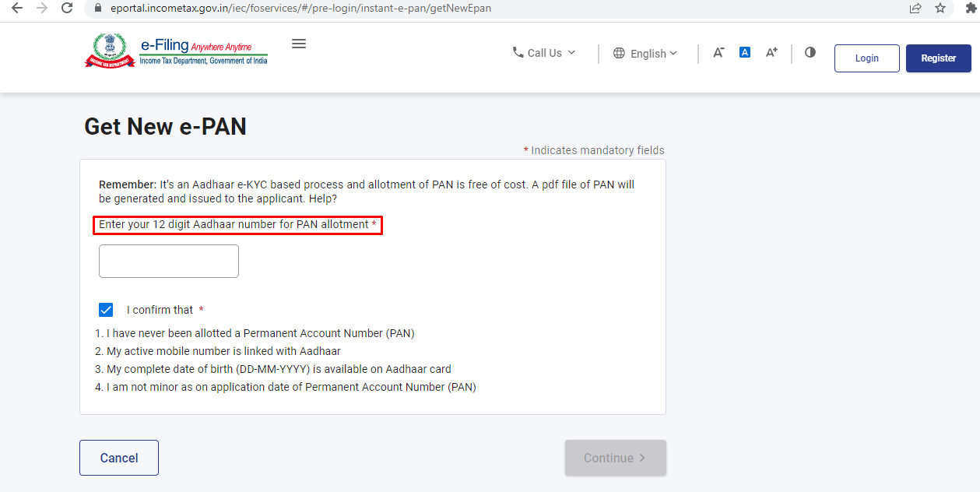The image size is (980, 492).
Task: Toggle the high contrast mode icon
Action: pyautogui.click(x=810, y=52)
